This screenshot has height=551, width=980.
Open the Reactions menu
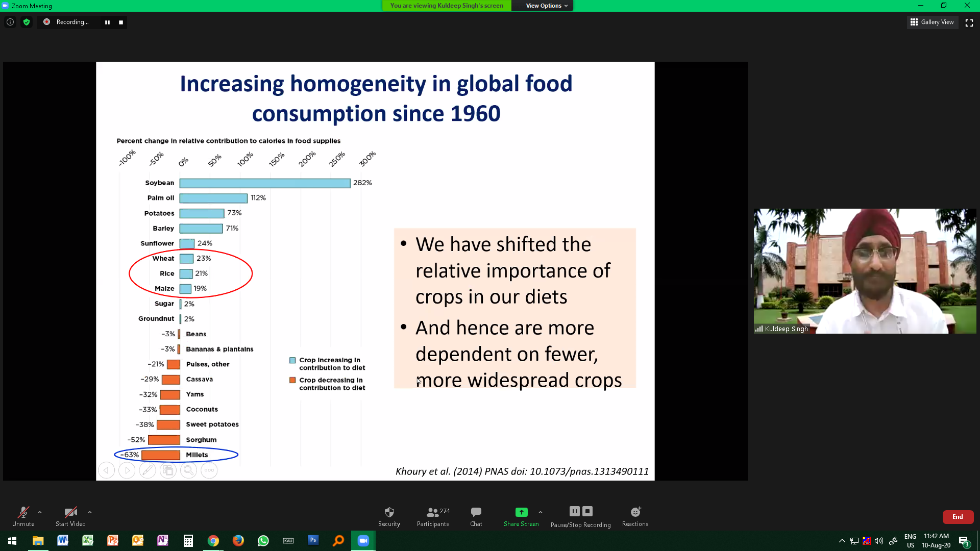click(x=635, y=512)
